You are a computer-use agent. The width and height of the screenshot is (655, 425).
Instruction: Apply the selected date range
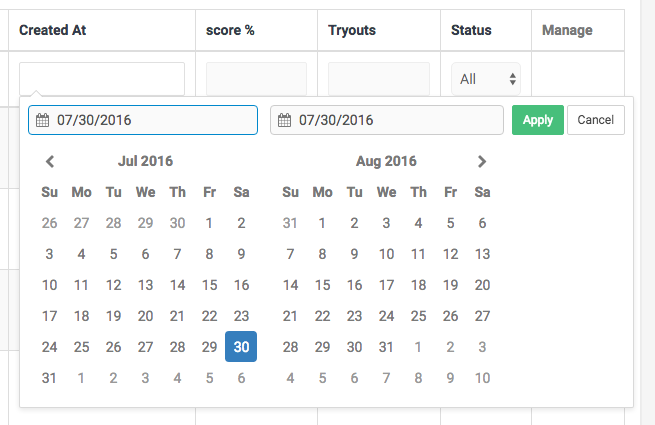pyautogui.click(x=538, y=120)
